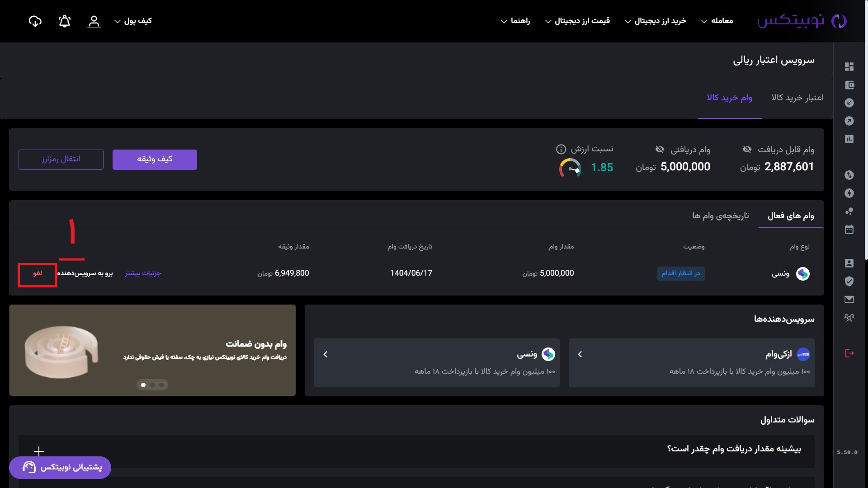Screen dimensions: 868x488
Task: Switch to اعتبار خرید کالا tab
Action: 797,98
